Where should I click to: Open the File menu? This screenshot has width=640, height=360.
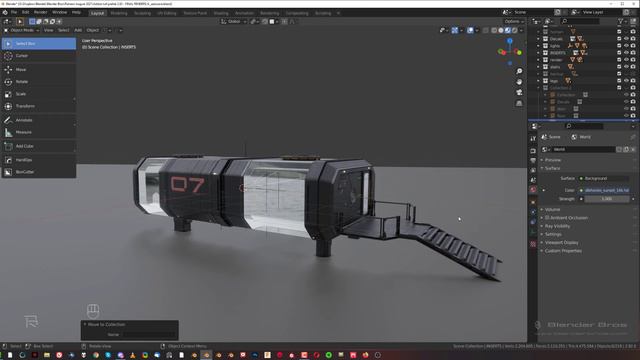click(x=14, y=13)
